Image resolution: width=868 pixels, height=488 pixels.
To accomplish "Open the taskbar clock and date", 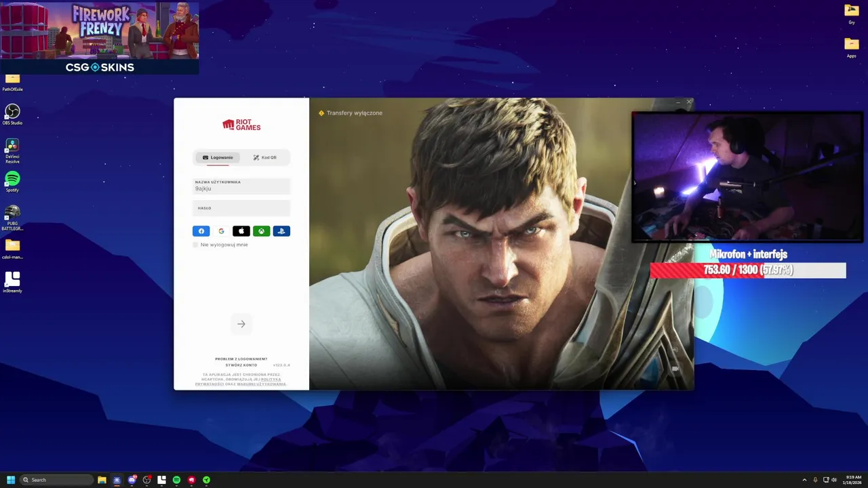I will (853, 480).
